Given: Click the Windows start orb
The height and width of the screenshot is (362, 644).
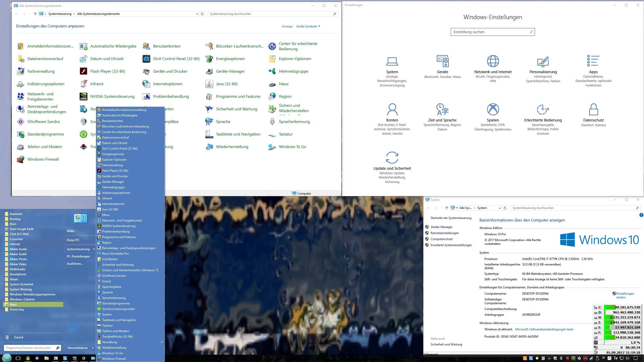Looking at the screenshot, I should pos(7,358).
